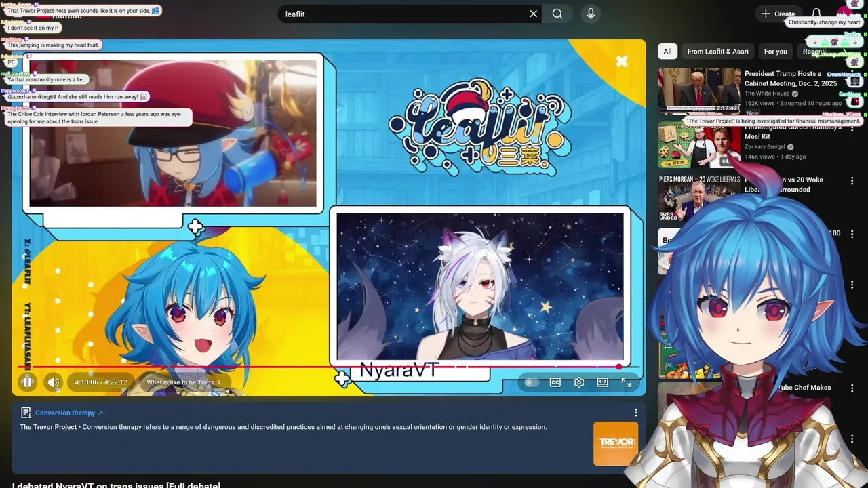This screenshot has width=868, height=488.
Task: Expand the 'What is like to be Trans' chapter
Action: point(184,382)
